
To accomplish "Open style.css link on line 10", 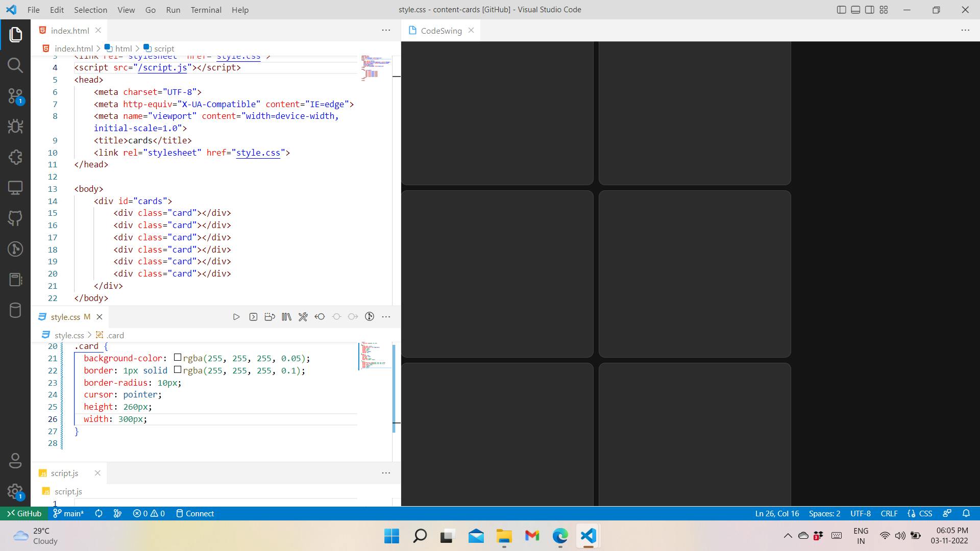I will [x=258, y=153].
